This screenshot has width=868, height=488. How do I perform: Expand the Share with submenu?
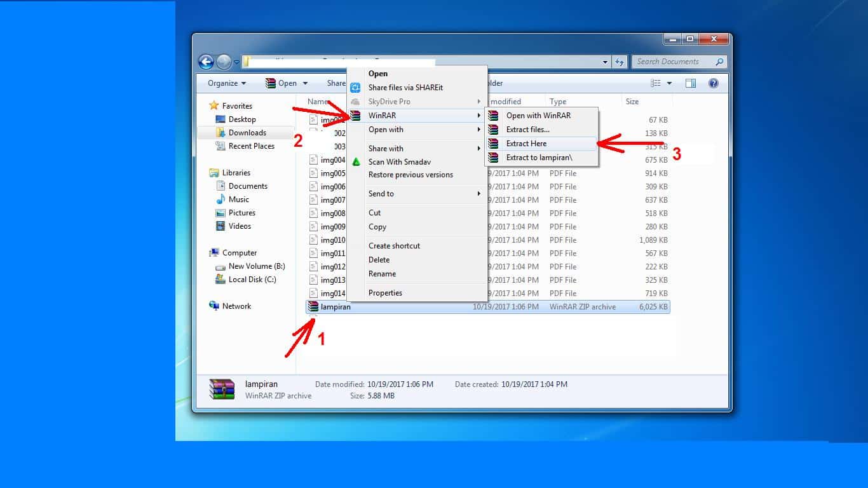tap(479, 148)
